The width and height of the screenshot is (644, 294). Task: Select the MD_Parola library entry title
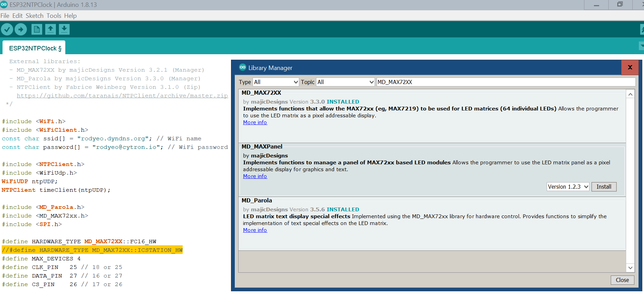257,200
